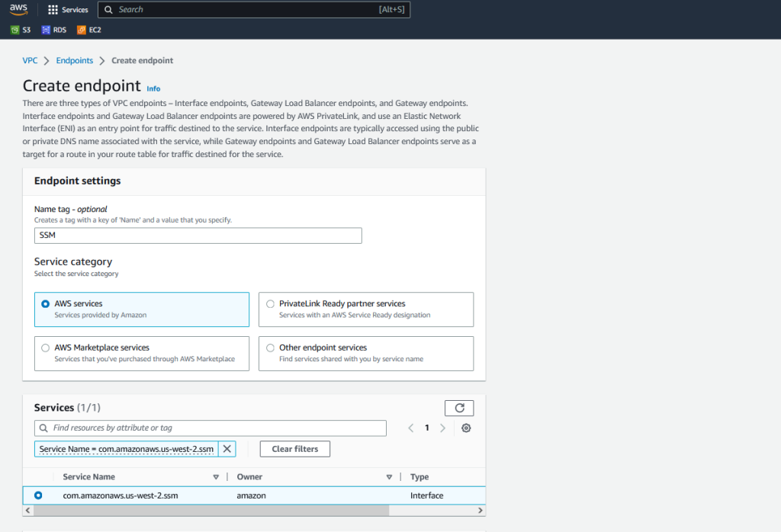Image resolution: width=781 pixels, height=532 pixels.
Task: Edit the Name tag field containing SSM
Action: (198, 236)
